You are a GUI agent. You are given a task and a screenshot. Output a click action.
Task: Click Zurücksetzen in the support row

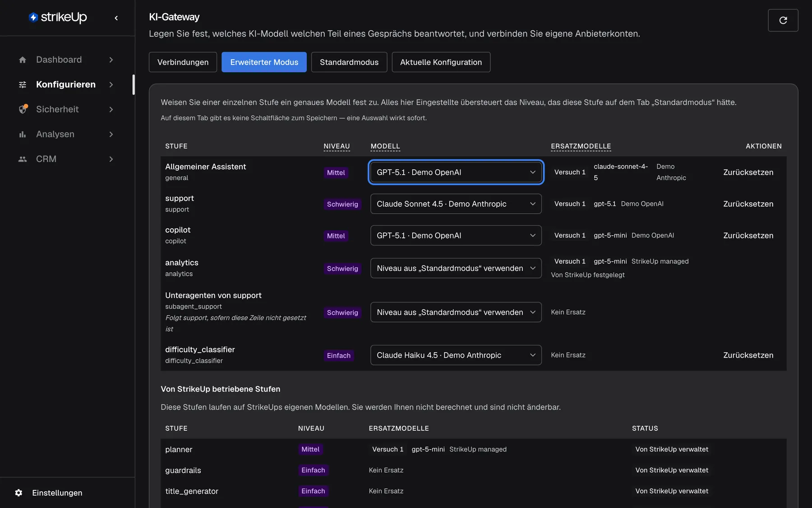click(x=748, y=204)
